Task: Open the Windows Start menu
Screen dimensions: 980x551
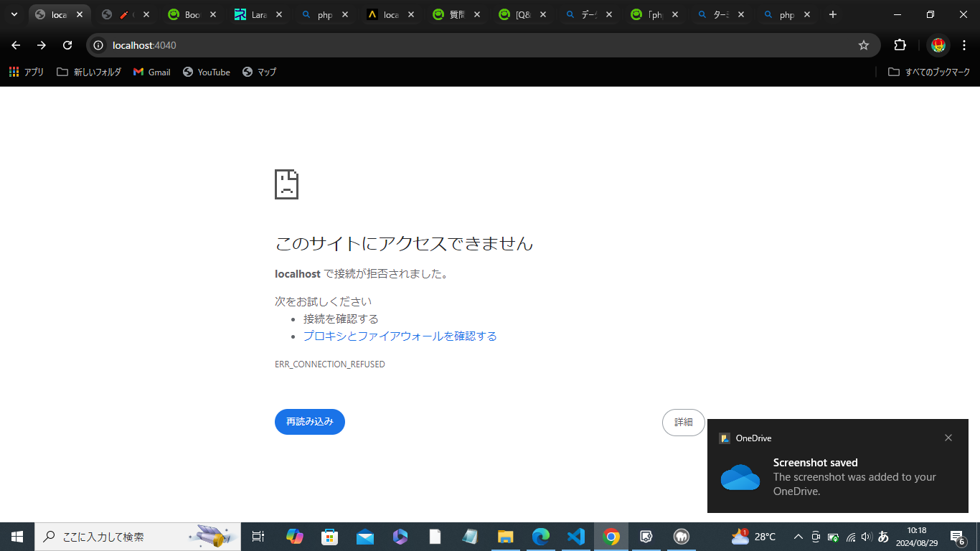Action: [x=17, y=537]
